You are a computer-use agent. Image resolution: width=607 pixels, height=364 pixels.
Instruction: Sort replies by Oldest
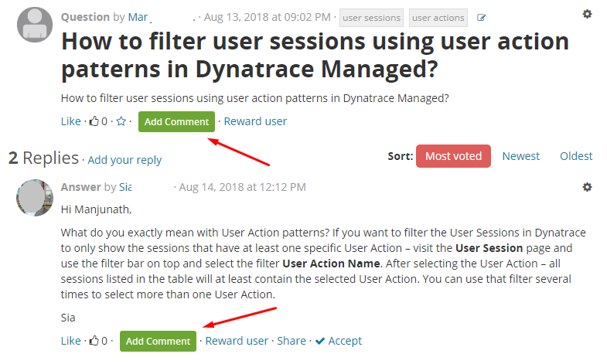click(576, 156)
